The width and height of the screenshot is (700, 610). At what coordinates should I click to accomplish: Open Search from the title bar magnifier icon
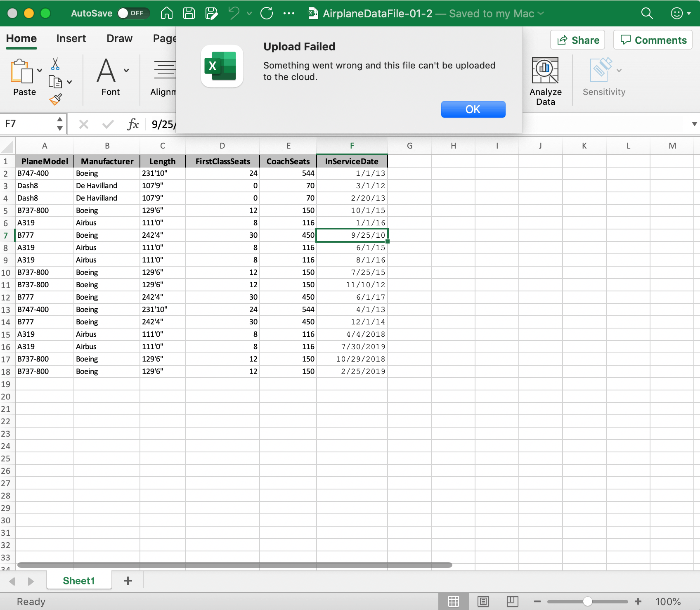tap(646, 13)
